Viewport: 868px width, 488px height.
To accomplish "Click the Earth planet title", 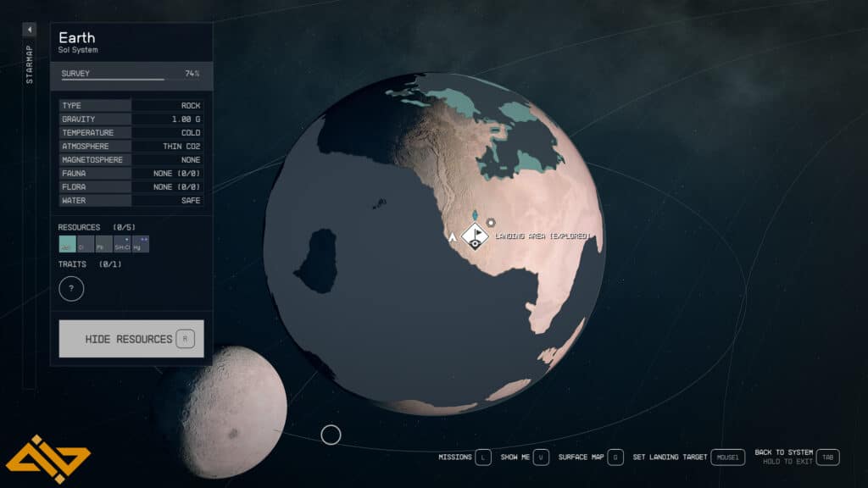I will pyautogui.click(x=77, y=37).
